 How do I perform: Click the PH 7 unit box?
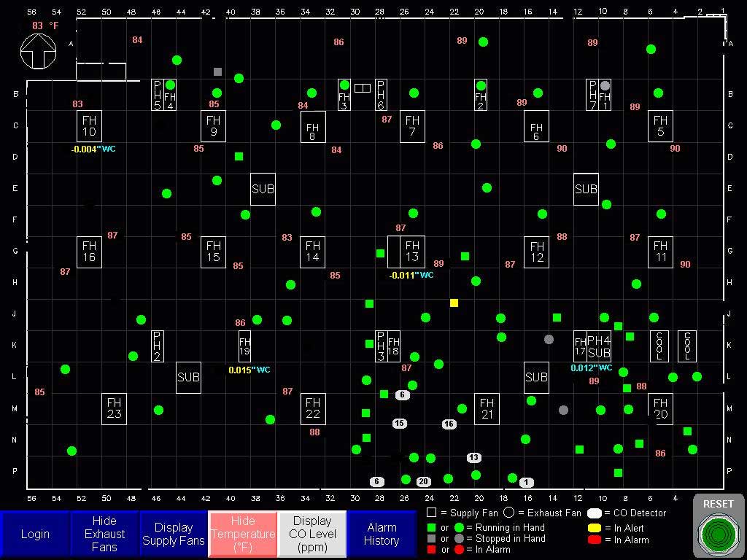click(592, 95)
